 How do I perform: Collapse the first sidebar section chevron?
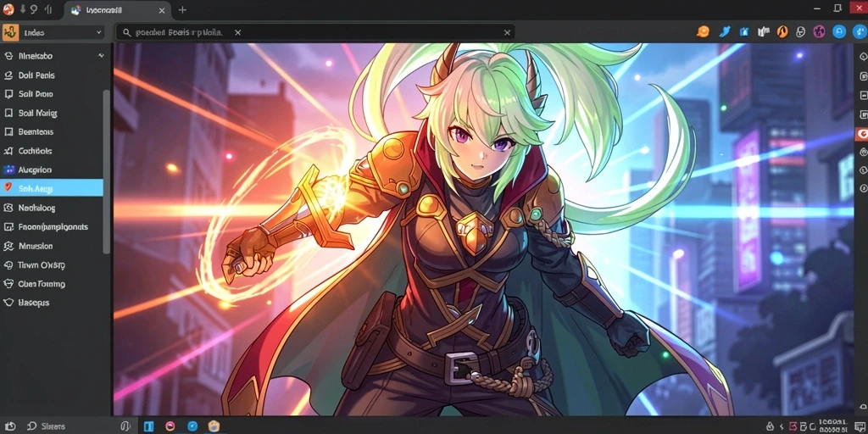(101, 56)
